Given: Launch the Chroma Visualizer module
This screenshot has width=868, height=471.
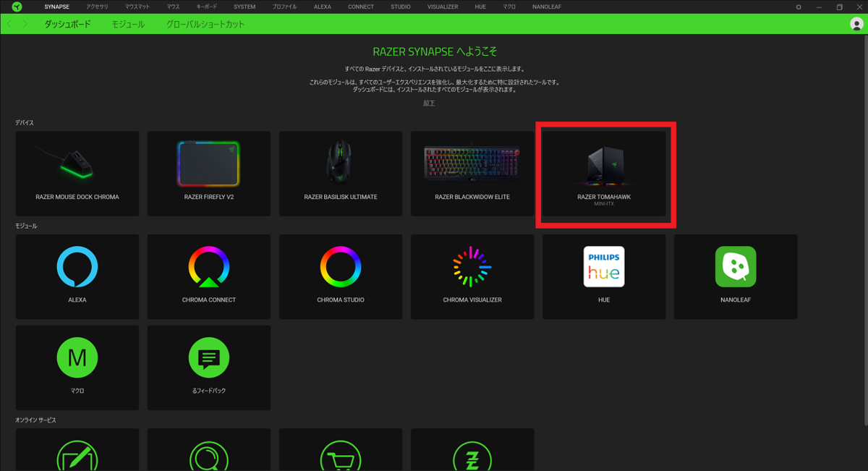Looking at the screenshot, I should click(472, 276).
